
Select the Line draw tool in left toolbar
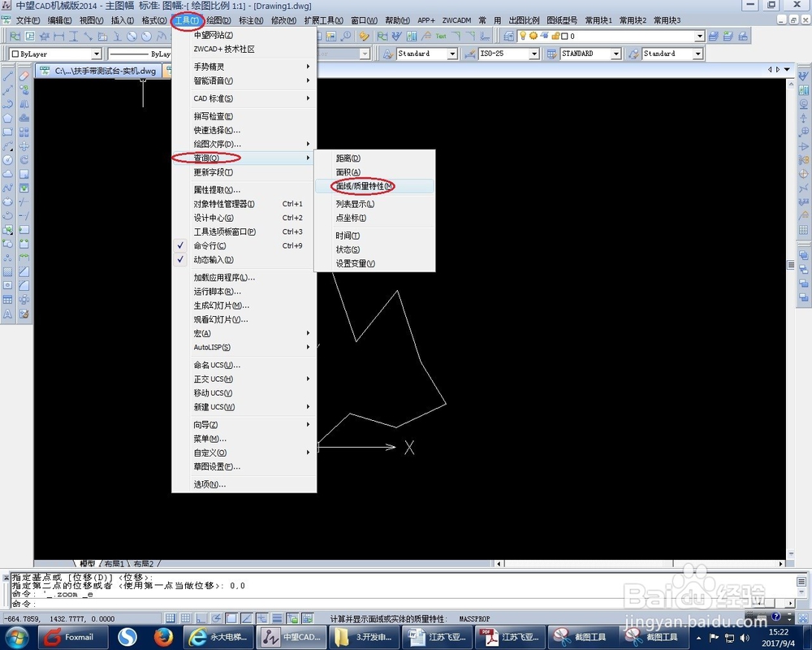[8, 76]
